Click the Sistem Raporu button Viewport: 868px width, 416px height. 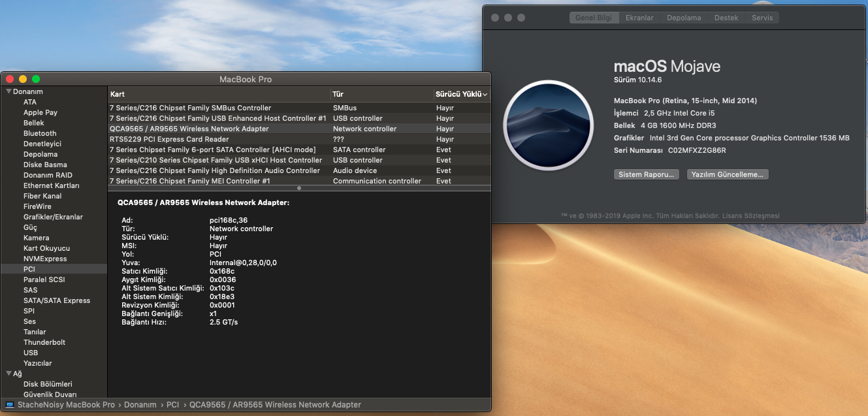(x=647, y=174)
